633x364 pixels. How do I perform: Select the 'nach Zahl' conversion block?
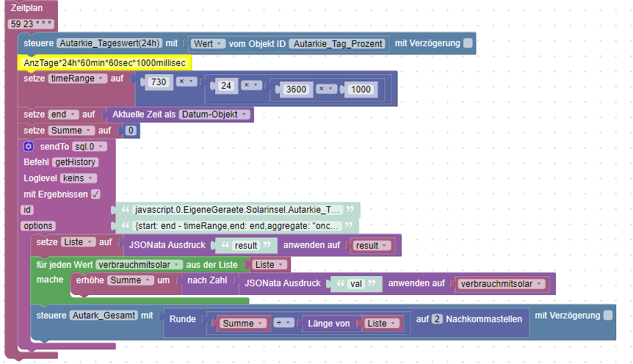tap(207, 280)
